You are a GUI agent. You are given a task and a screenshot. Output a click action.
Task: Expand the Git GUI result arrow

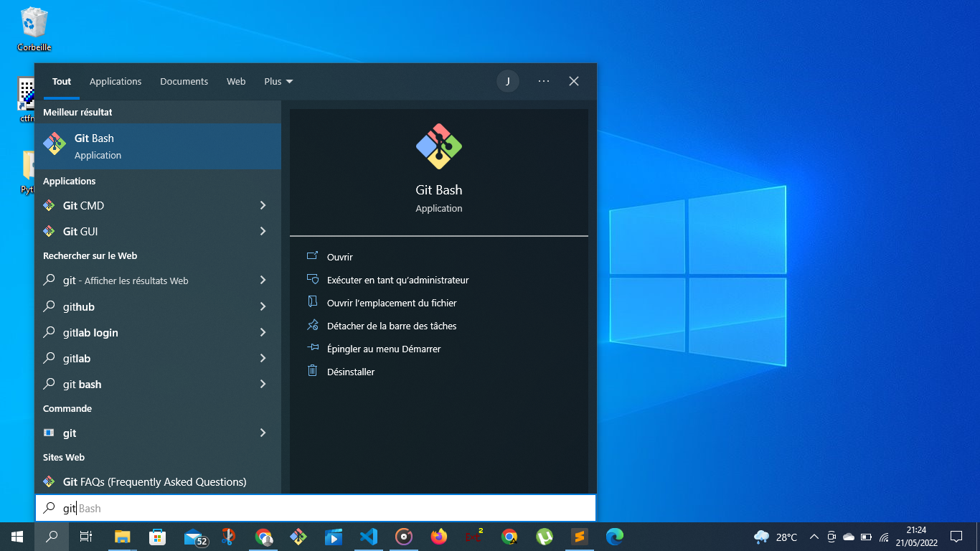click(263, 231)
